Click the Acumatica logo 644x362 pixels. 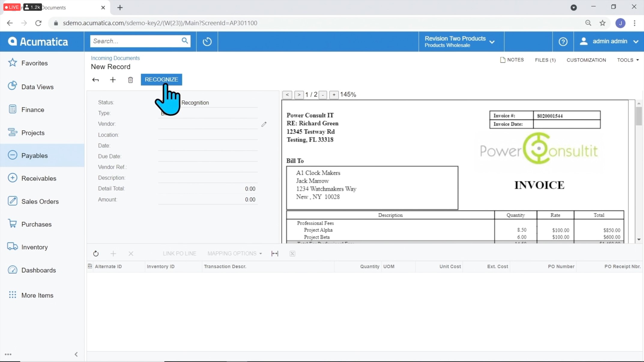point(38,41)
